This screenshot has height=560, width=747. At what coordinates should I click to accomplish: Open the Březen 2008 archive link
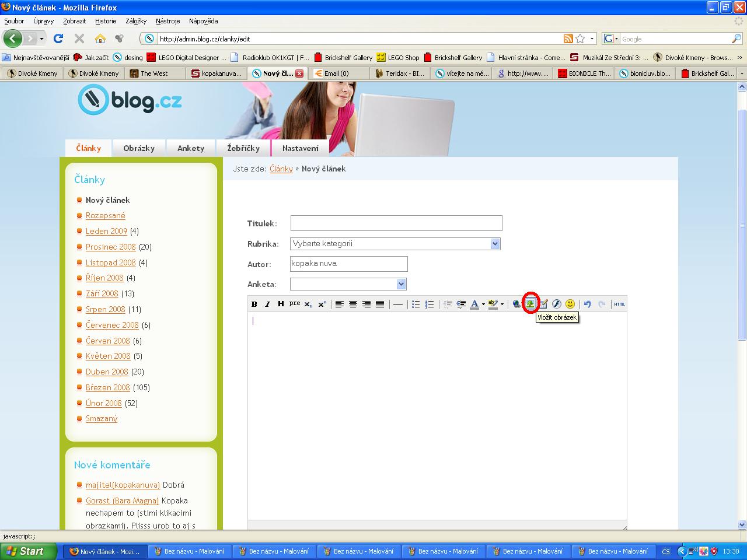[x=108, y=387]
